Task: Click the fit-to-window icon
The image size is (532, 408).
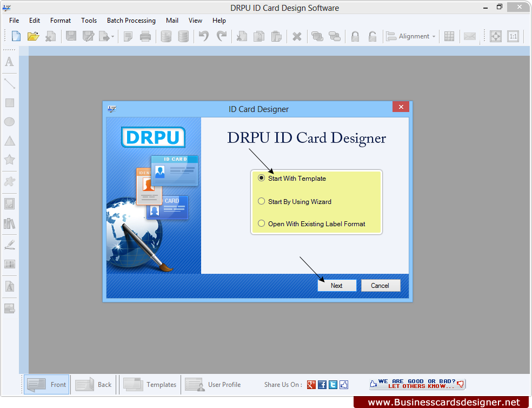Action: (x=496, y=36)
